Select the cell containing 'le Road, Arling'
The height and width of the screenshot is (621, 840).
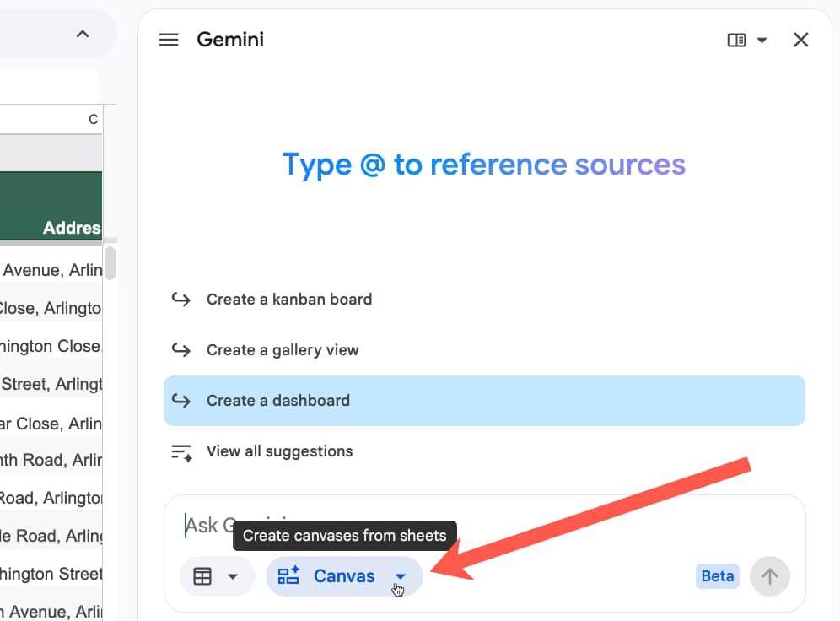pyautogui.click(x=51, y=536)
